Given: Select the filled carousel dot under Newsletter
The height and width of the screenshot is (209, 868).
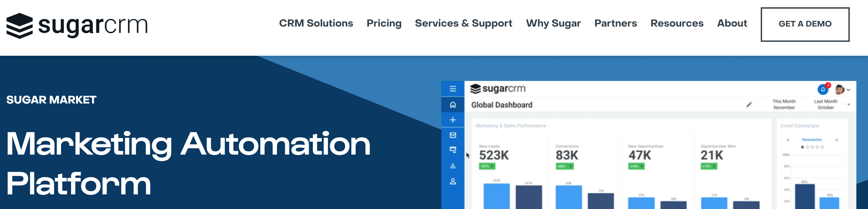Looking at the screenshot, I should [803, 147].
